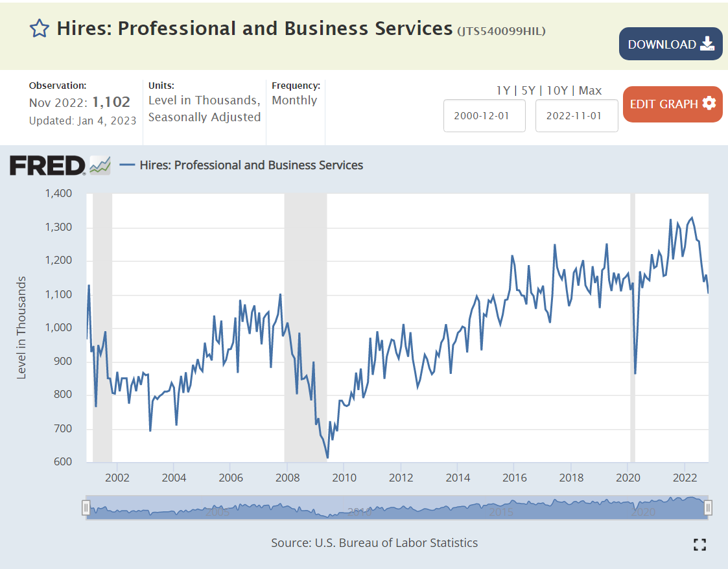The width and height of the screenshot is (728, 569).
Task: Click the FRED logo chart icon
Action: click(x=100, y=165)
